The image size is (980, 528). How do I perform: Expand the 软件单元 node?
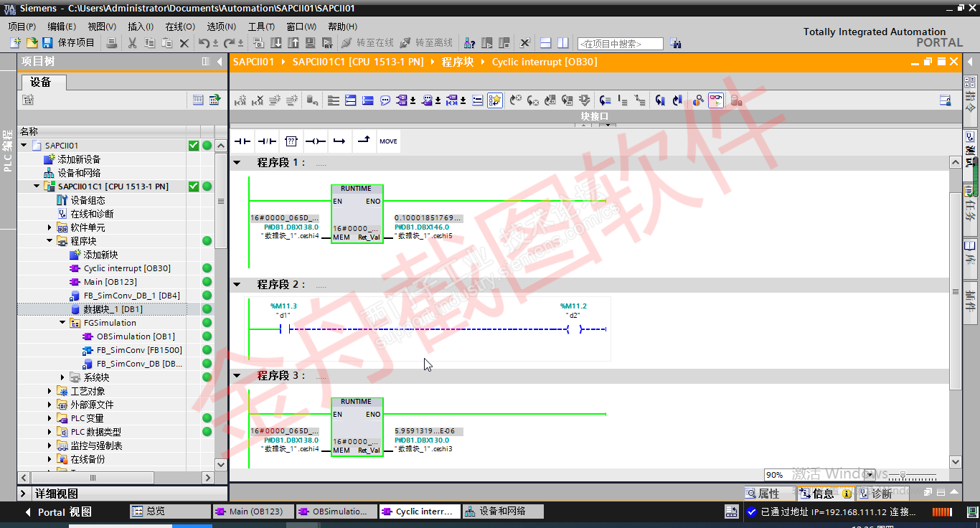coord(50,227)
